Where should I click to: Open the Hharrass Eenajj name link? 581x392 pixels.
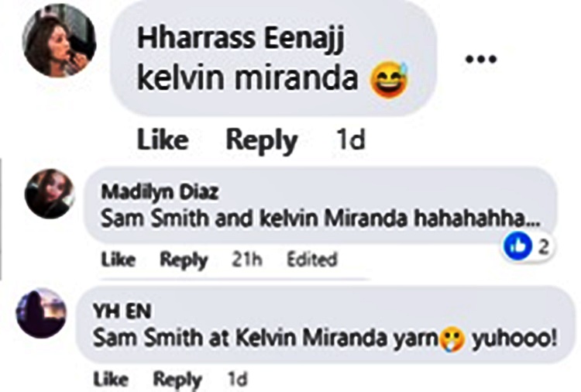[240, 39]
